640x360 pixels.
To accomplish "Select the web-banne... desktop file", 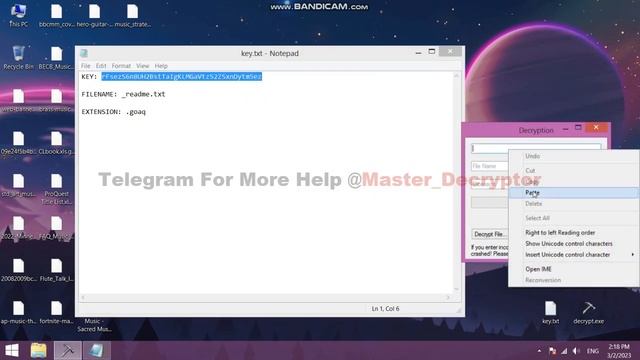I will (18, 100).
